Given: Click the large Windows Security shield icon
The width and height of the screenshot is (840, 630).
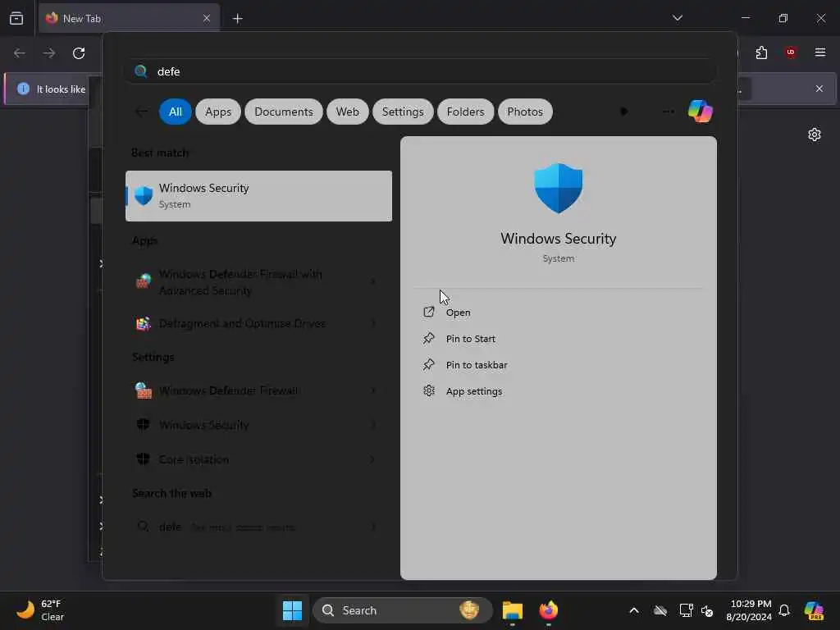Looking at the screenshot, I should pos(558,188).
